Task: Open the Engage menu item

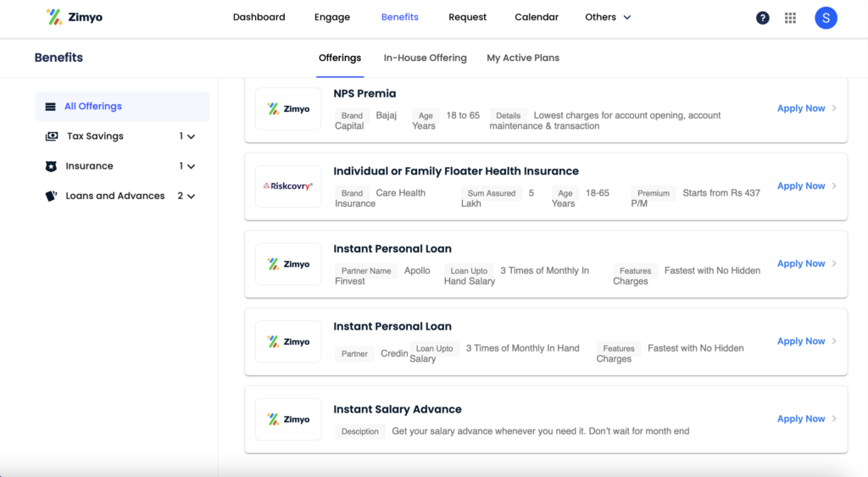Action: 332,17
